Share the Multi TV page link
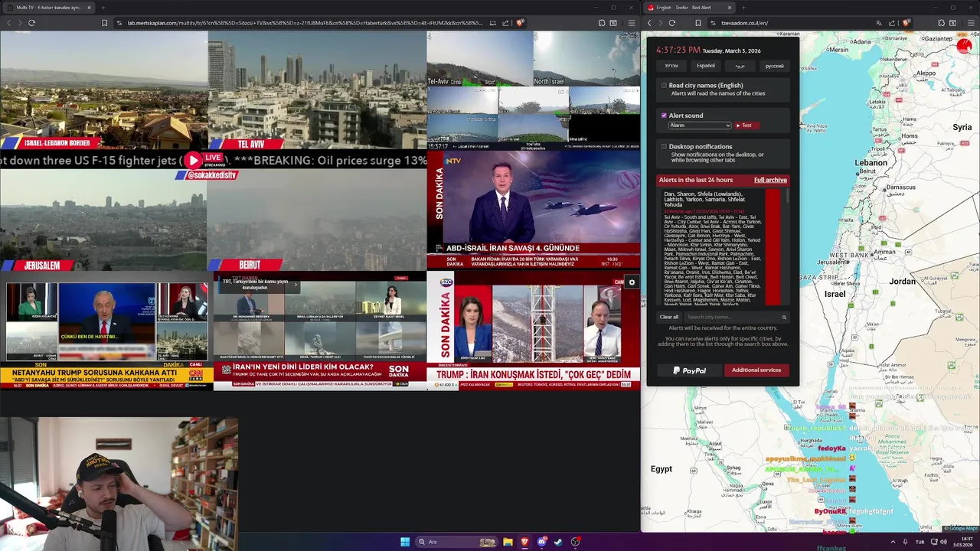The height and width of the screenshot is (551, 980). (x=506, y=23)
